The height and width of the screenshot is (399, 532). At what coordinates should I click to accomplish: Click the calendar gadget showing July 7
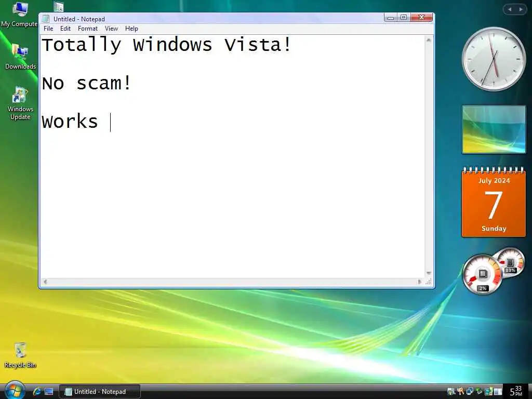pos(494,202)
